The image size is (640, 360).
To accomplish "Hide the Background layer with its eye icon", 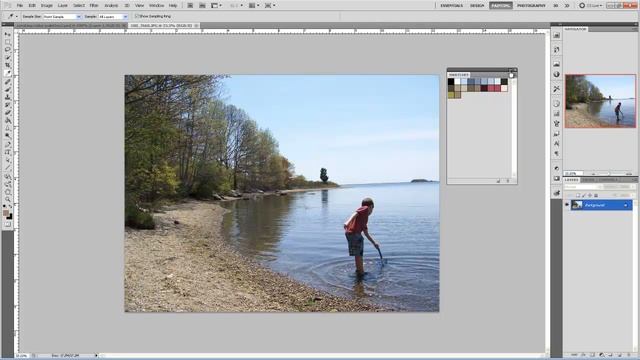I will click(567, 205).
